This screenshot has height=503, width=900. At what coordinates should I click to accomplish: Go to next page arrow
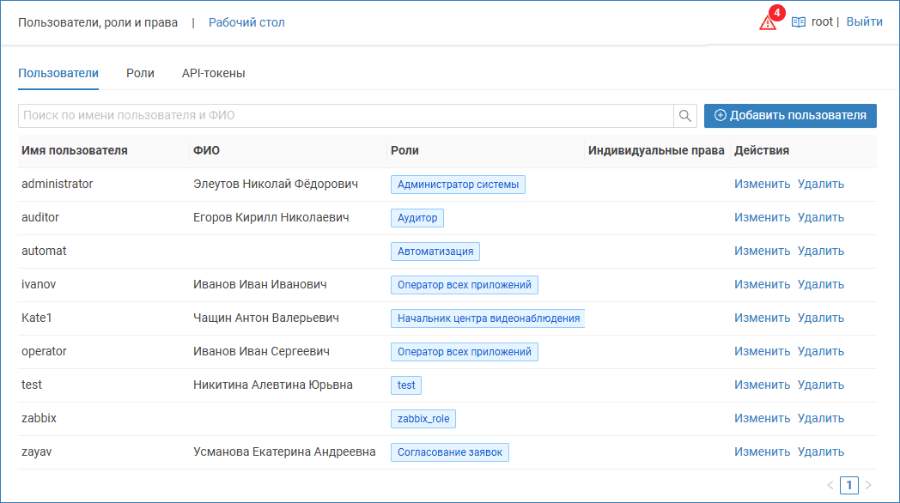pos(868,485)
